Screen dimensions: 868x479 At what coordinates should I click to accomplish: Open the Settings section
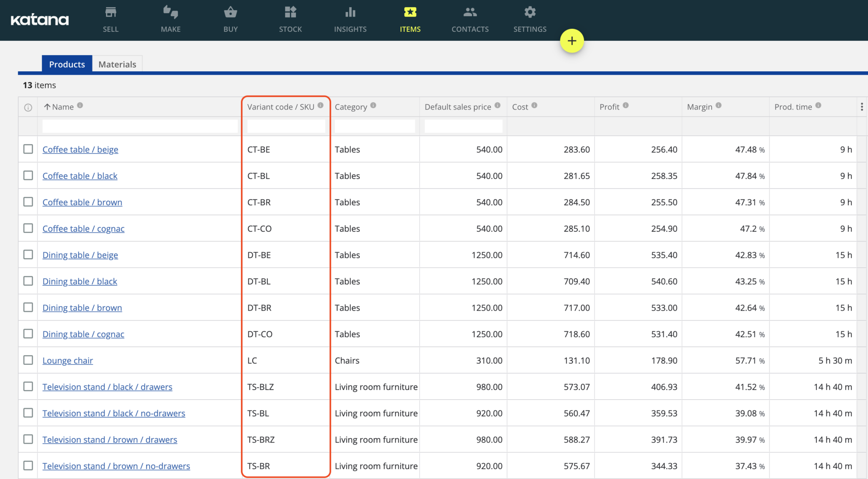point(529,20)
